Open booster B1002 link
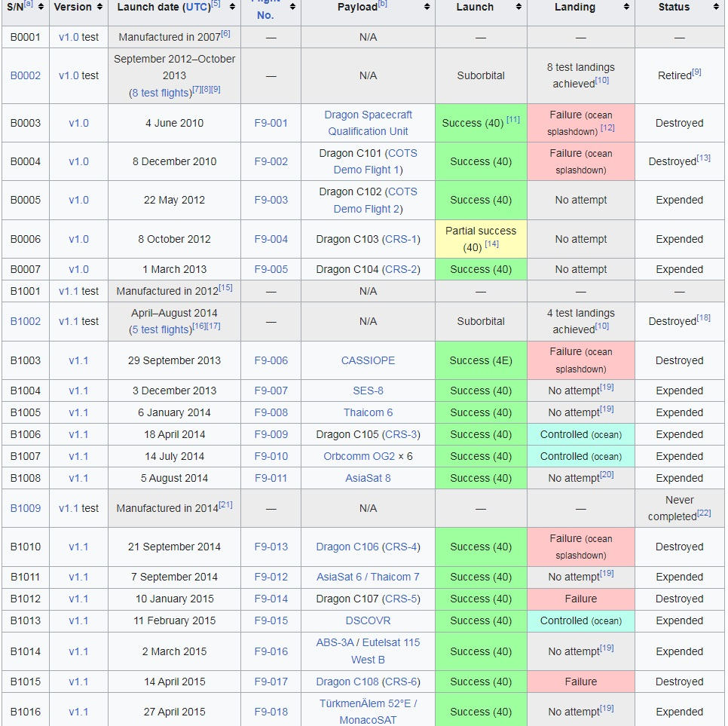 26,321
